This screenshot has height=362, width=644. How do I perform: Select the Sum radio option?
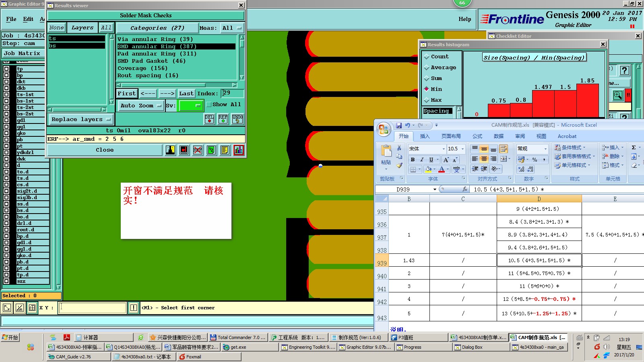point(427,78)
